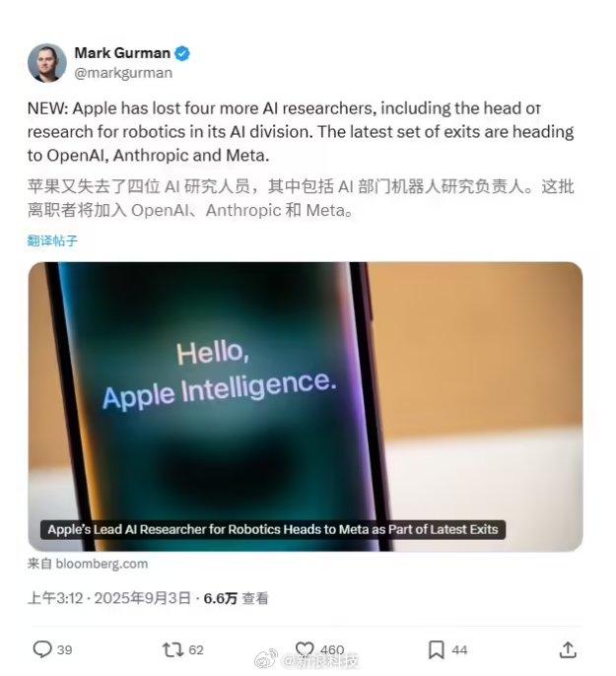This screenshot has width=616, height=676.
Task: Open the Bloomberg article preview image
Action: pyautogui.click(x=306, y=407)
